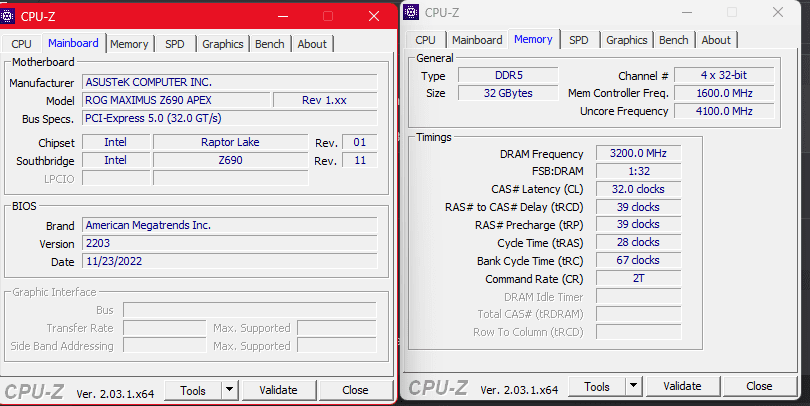Click Command Rate value 2T
This screenshot has height=406, width=810.
point(638,278)
